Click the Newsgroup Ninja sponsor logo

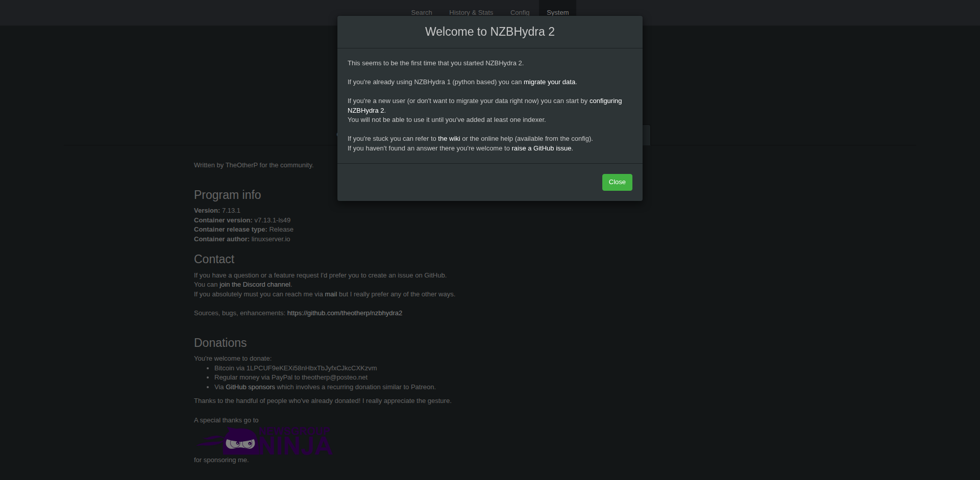[x=264, y=441]
